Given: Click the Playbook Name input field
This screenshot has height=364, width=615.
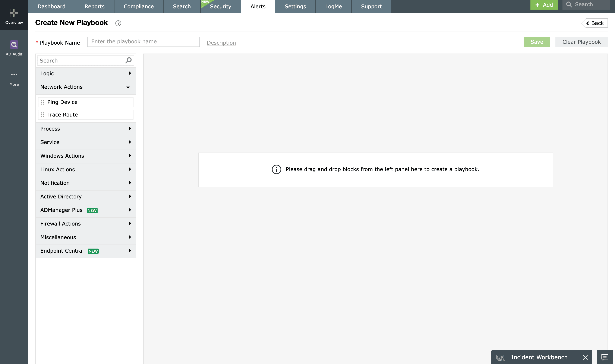Looking at the screenshot, I should click(143, 42).
